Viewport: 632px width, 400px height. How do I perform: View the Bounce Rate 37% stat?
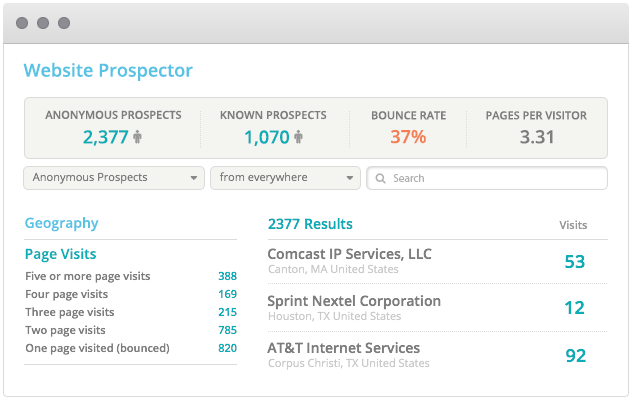pyautogui.click(x=408, y=127)
